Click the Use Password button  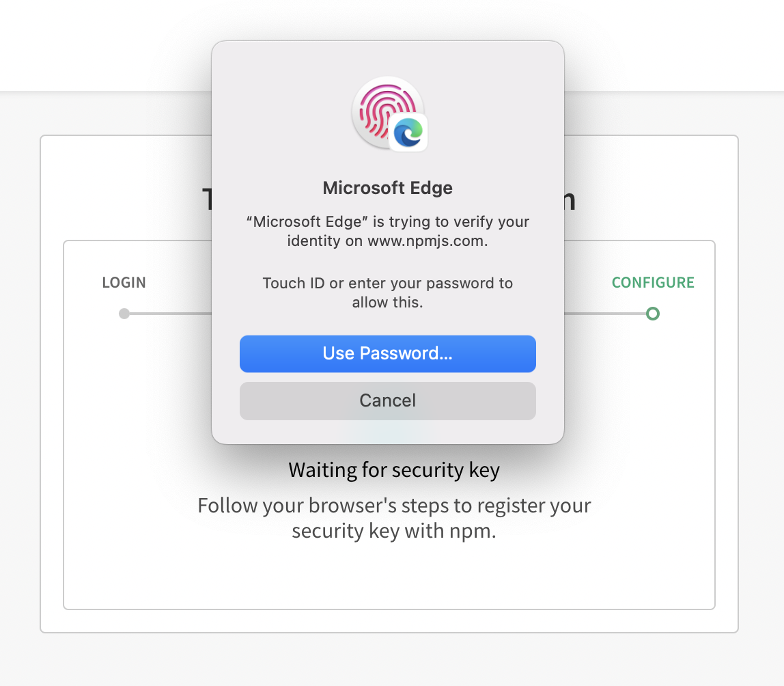pyautogui.click(x=387, y=353)
